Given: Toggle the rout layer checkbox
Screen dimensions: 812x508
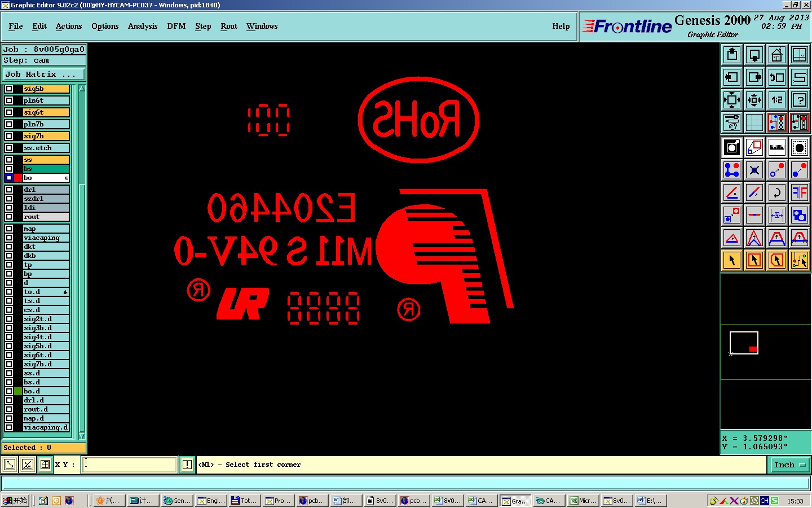Looking at the screenshot, I should pyautogui.click(x=9, y=217).
